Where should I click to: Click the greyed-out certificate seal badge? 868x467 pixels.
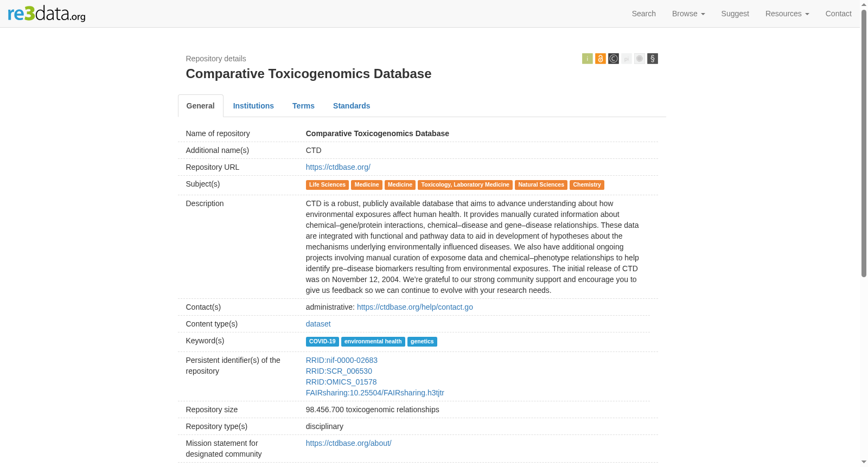point(639,59)
